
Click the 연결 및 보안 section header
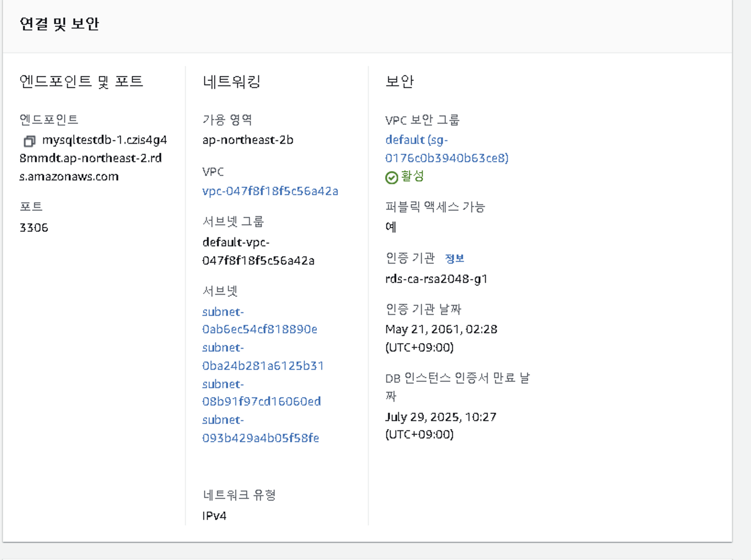[x=59, y=24]
